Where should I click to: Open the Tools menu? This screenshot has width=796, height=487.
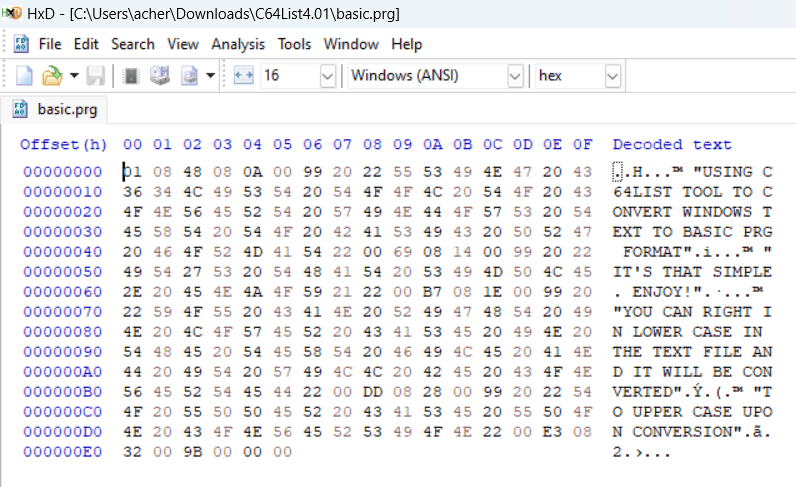tap(294, 44)
